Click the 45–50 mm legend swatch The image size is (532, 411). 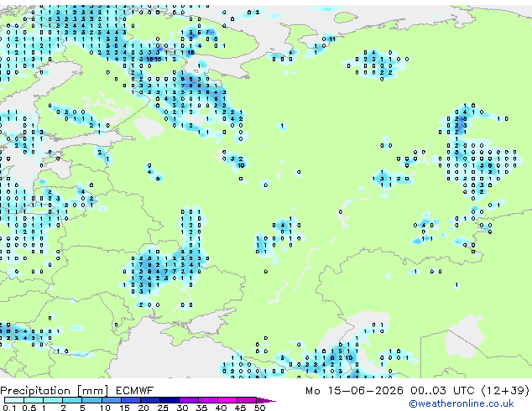tap(247, 400)
